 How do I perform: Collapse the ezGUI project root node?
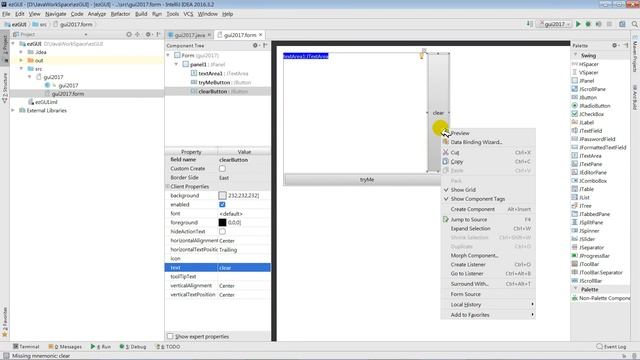(13, 44)
